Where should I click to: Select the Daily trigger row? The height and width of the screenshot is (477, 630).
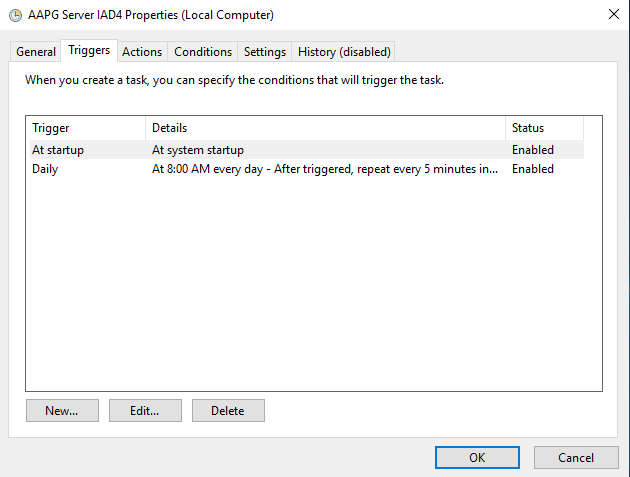(x=45, y=169)
